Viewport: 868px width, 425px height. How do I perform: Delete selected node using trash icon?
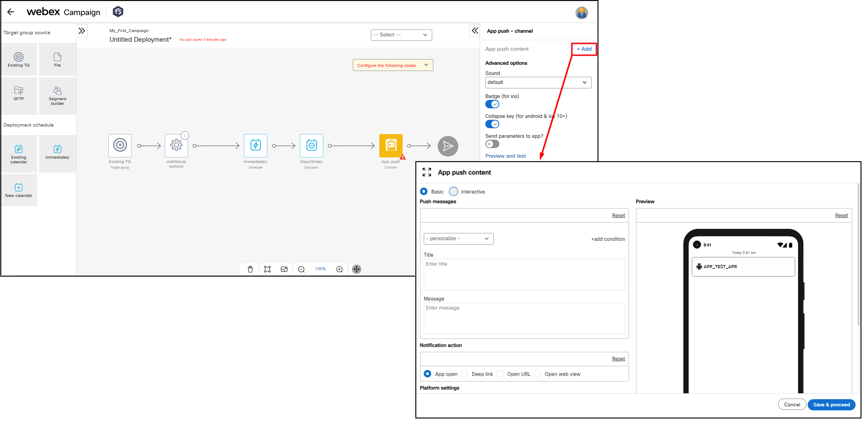(250, 269)
